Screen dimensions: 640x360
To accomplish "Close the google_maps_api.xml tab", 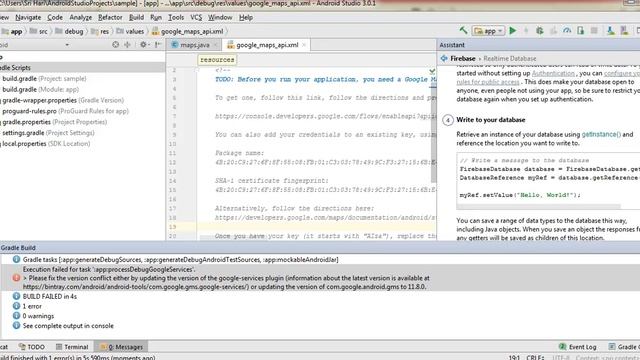I will coord(304,45).
